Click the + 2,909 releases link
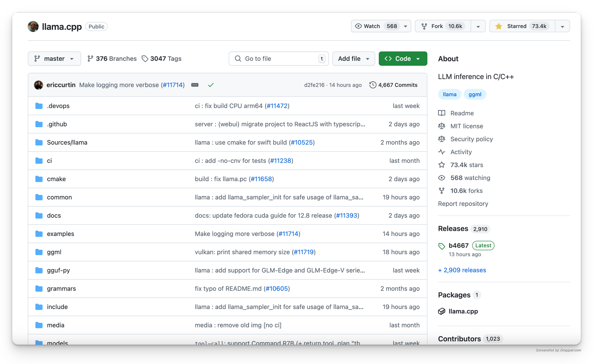This screenshot has width=593, height=364. [x=462, y=270]
